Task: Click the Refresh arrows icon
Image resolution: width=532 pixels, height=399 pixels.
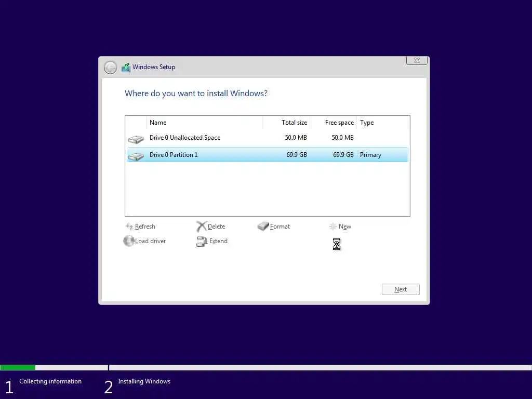Action: [x=129, y=227]
